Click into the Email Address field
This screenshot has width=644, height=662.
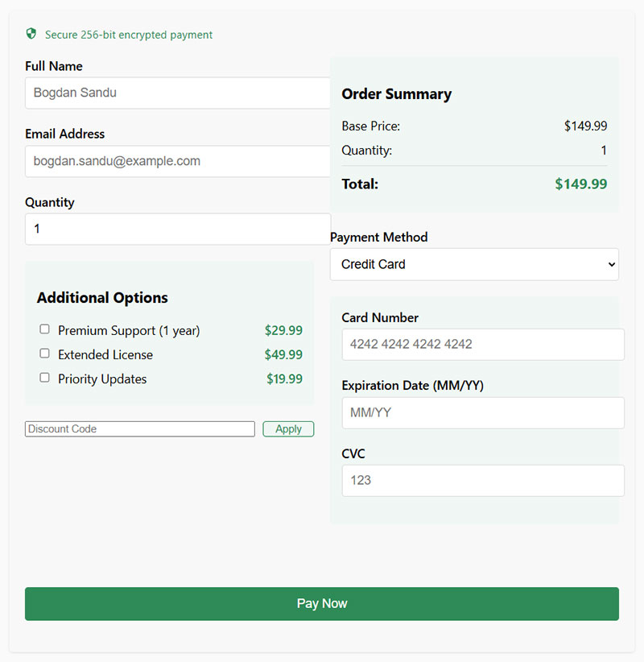(x=178, y=161)
